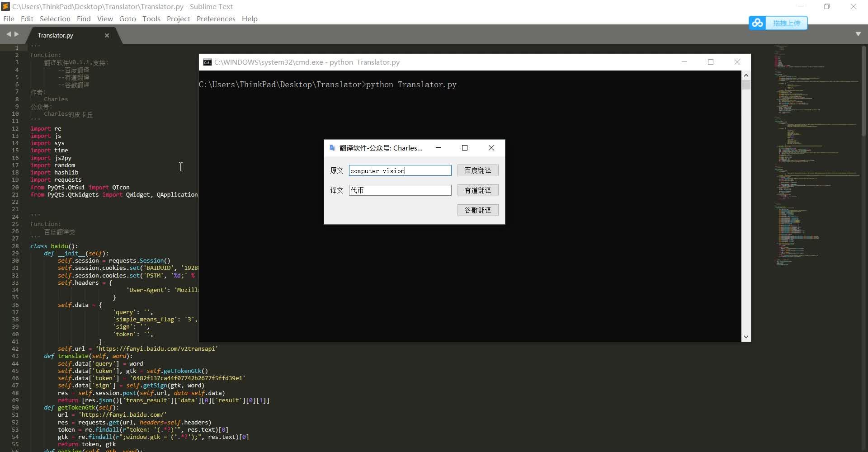Open the Project menu
The image size is (868, 452).
pos(179,19)
